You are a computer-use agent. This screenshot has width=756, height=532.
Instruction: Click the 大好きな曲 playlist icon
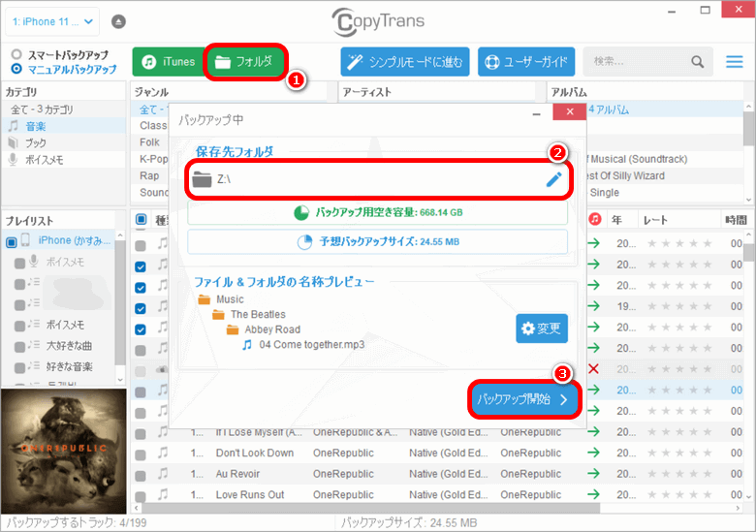[x=33, y=345]
